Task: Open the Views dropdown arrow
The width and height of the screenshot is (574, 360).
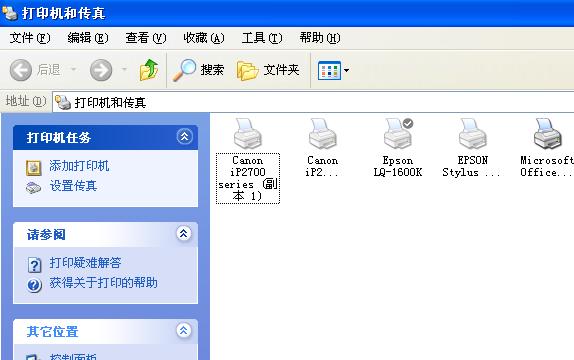Action: [x=346, y=70]
